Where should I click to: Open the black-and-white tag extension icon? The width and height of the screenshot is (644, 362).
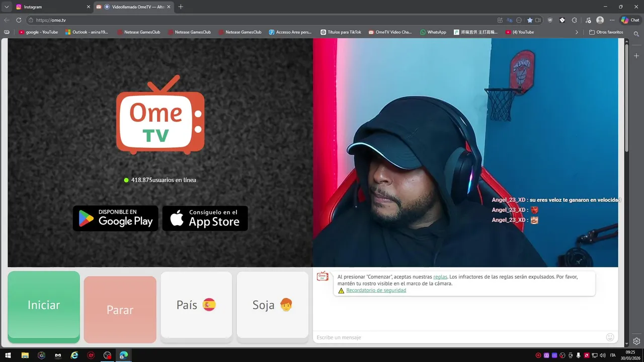point(562,20)
